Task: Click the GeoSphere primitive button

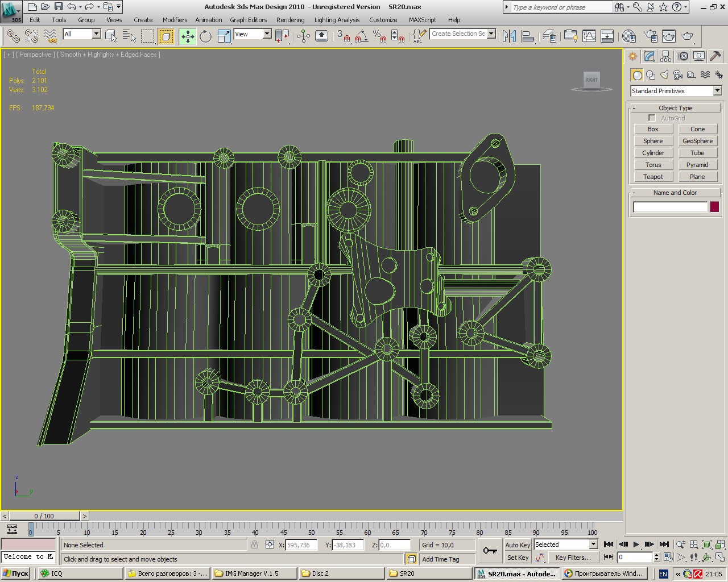Action: click(697, 141)
